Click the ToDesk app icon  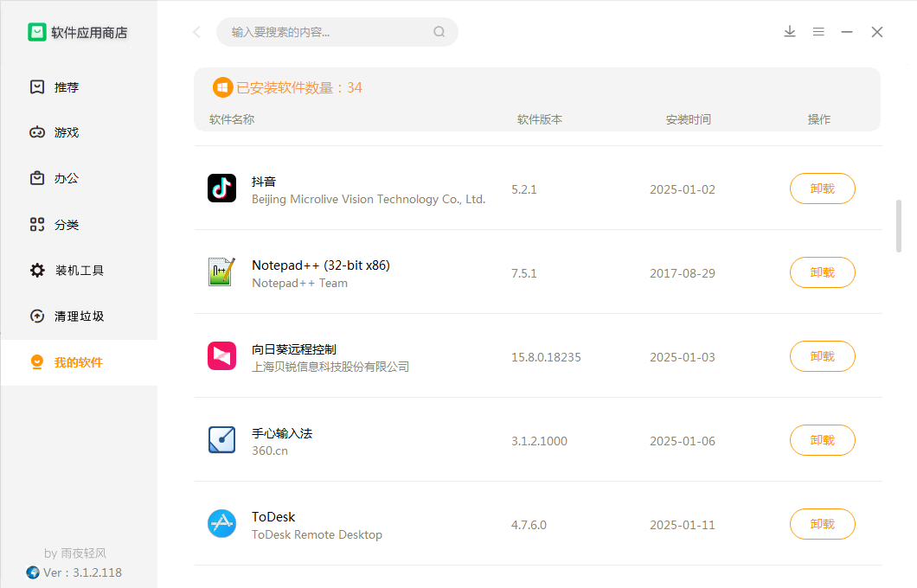click(221, 524)
